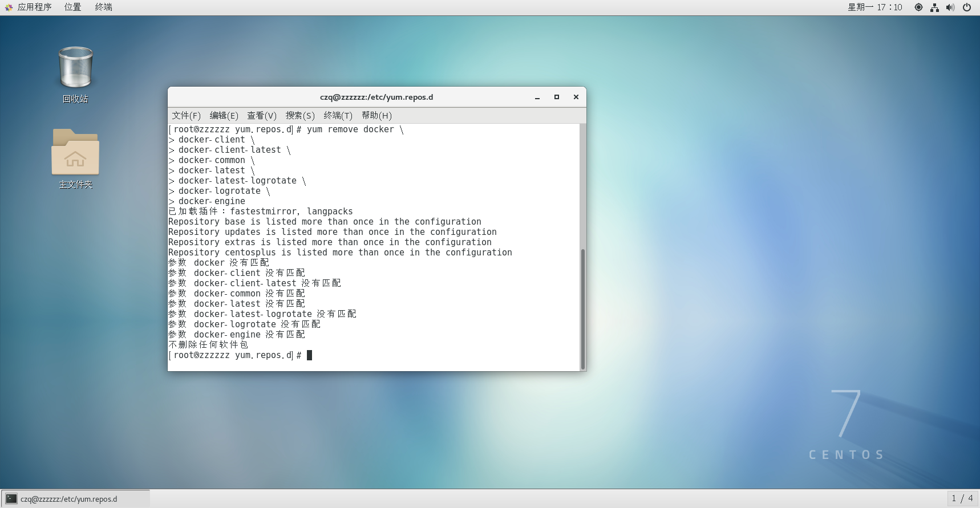
Task: Click 'Repository base is listed more than once' line
Action: [x=325, y=222]
